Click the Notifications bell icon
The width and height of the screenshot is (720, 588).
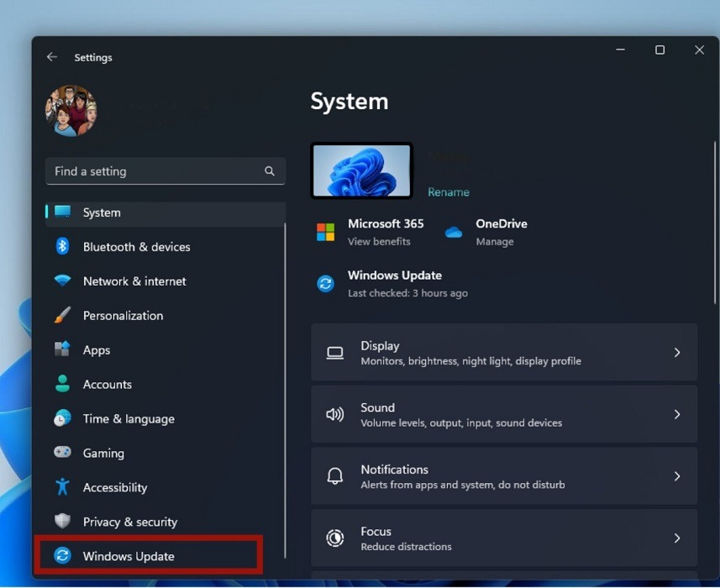336,475
